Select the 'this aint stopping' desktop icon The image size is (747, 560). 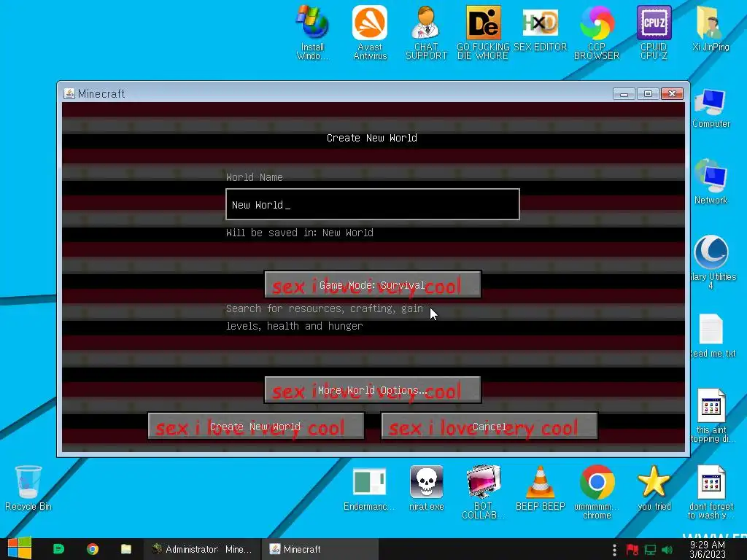(x=712, y=415)
